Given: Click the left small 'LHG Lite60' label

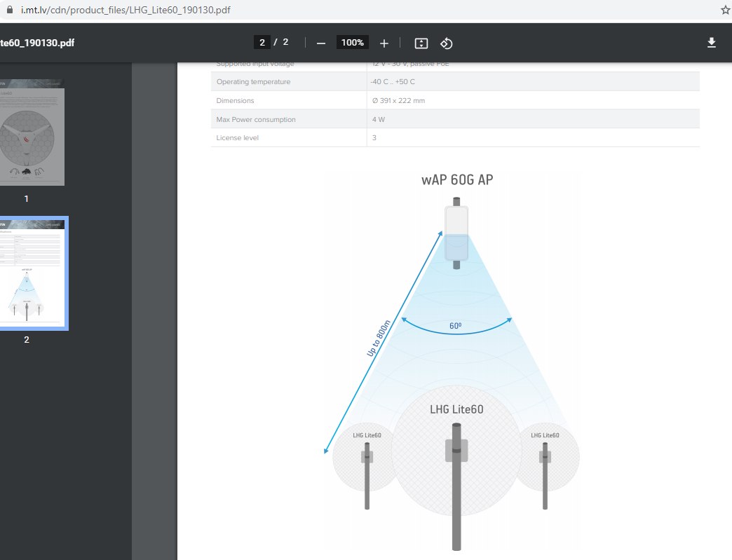Looking at the screenshot, I should (367, 435).
